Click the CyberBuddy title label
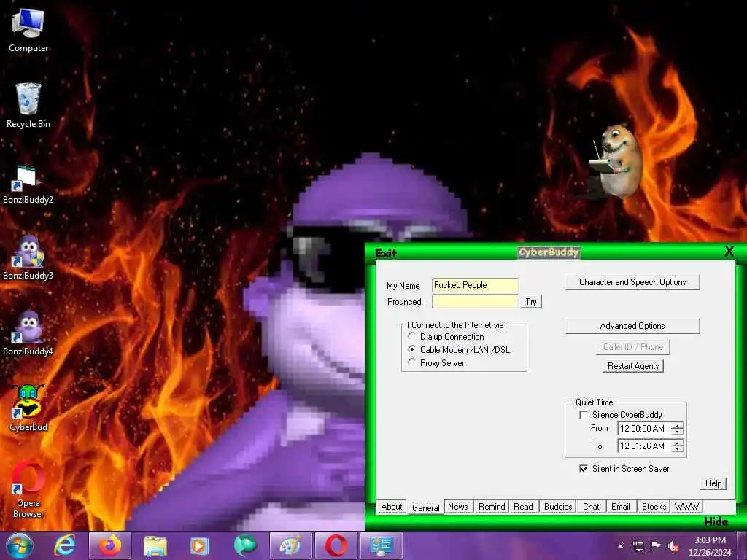The width and height of the screenshot is (747, 560). (549, 252)
